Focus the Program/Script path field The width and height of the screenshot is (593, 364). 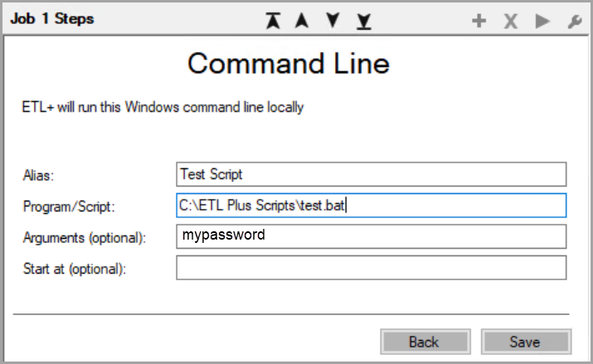[x=371, y=206]
